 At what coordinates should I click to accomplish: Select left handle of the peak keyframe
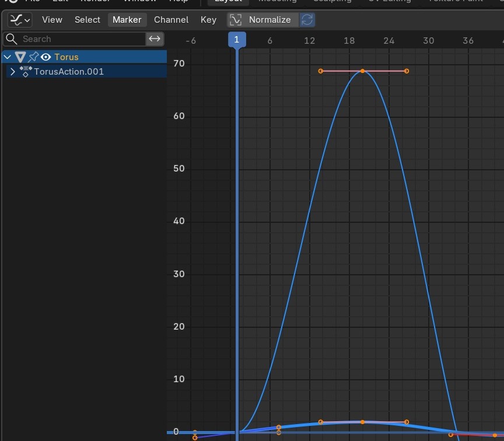point(320,71)
